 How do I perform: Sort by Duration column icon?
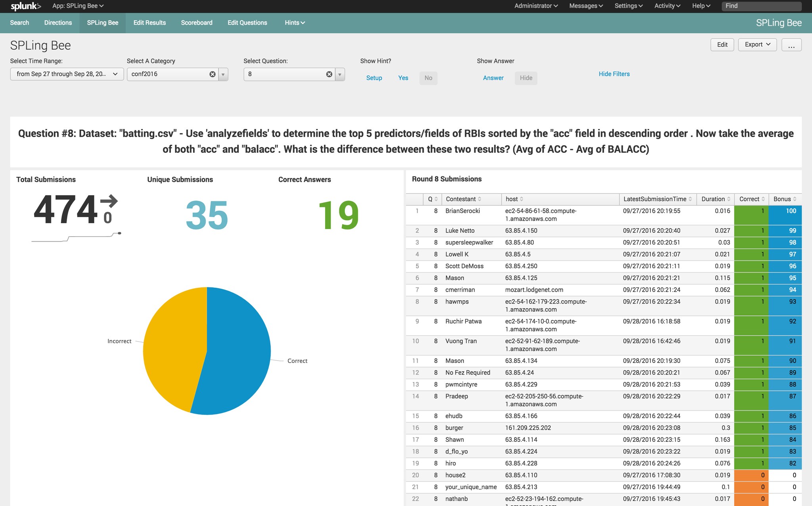point(729,199)
